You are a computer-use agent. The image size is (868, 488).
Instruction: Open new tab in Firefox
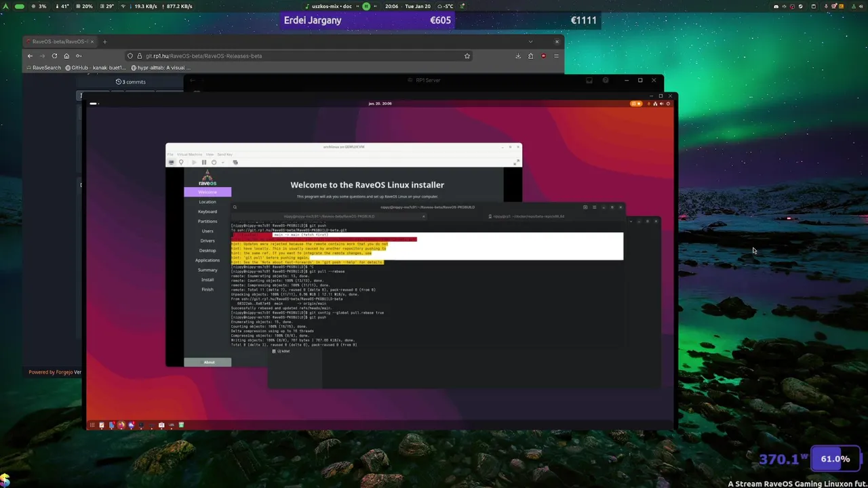tap(104, 41)
